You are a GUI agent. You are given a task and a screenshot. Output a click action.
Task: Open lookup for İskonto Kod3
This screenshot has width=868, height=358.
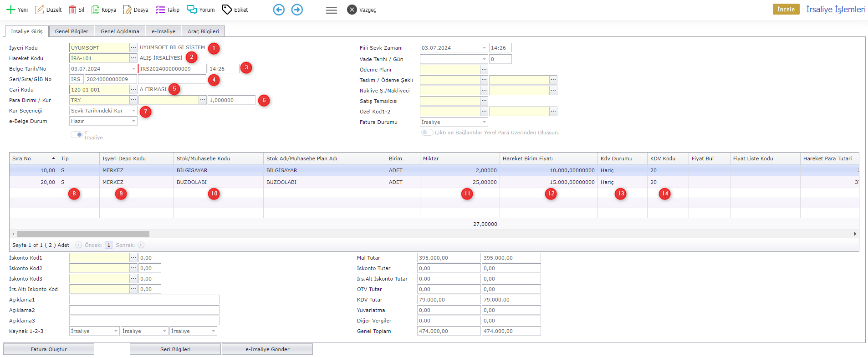[x=133, y=278]
